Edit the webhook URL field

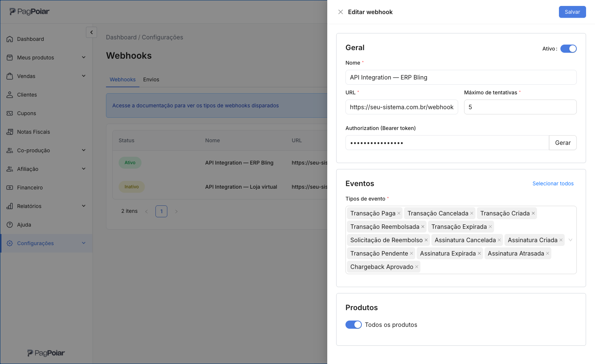(402, 107)
